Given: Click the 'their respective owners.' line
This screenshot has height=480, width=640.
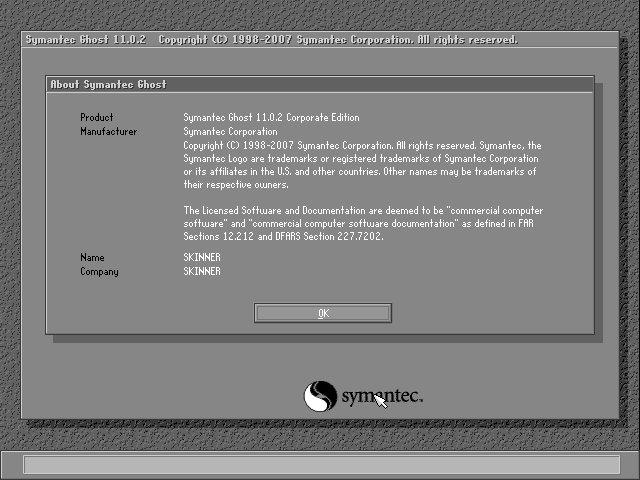Looking at the screenshot, I should click(236, 184).
